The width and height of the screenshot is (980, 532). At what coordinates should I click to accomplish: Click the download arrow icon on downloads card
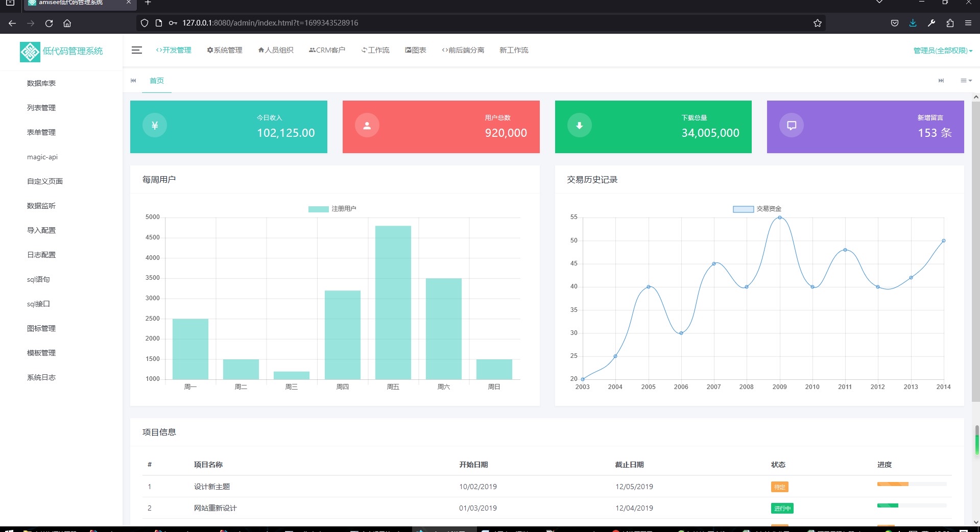(x=579, y=126)
